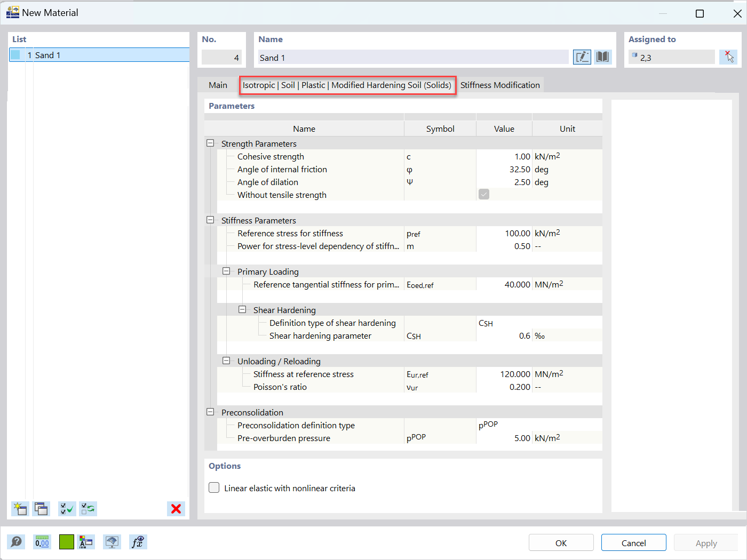This screenshot has height=560, width=747.
Task: Switch to the Stiffness Modification tab
Action: [500, 85]
